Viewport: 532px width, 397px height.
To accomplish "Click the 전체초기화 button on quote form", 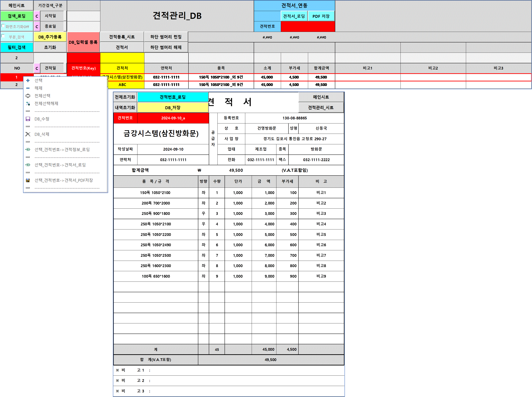I will click(x=125, y=97).
